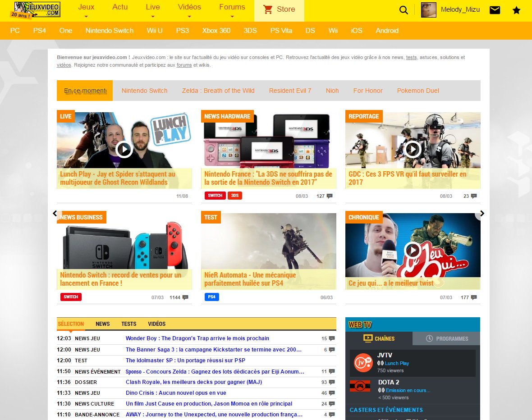Click SWITCH tag under record de ventes
Image resolution: width=532 pixels, height=420 pixels.
pos(71,297)
